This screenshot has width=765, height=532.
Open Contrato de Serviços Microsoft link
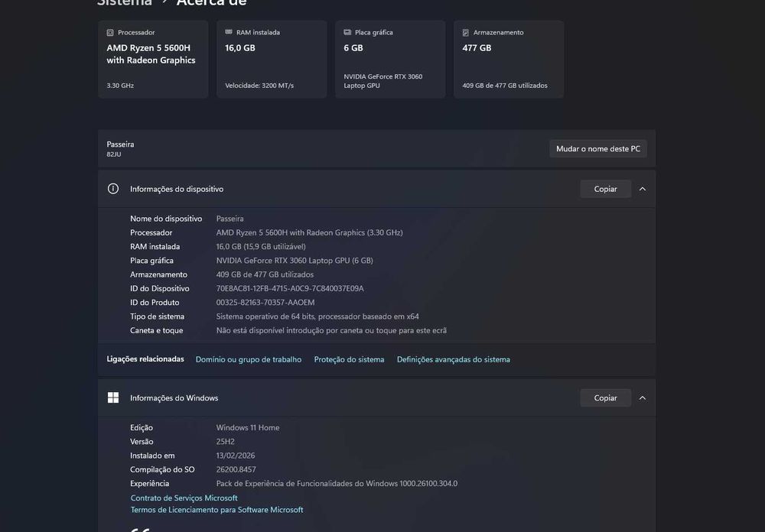point(184,498)
